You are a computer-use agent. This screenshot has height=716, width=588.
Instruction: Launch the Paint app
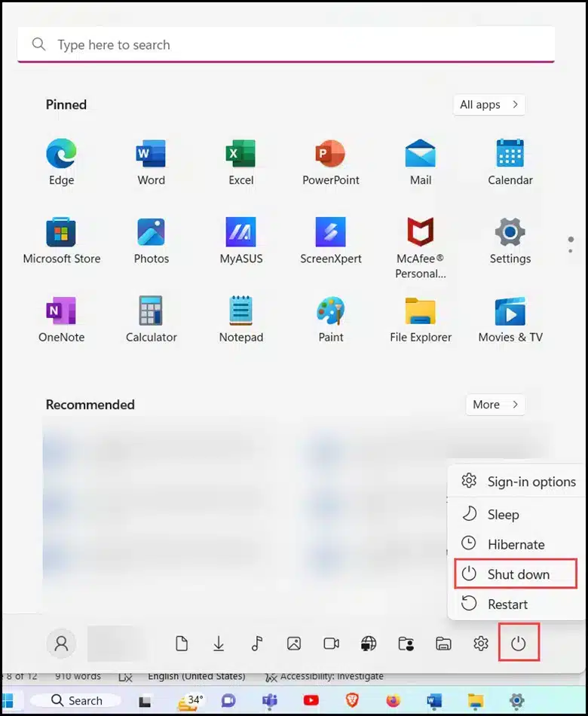click(x=331, y=320)
